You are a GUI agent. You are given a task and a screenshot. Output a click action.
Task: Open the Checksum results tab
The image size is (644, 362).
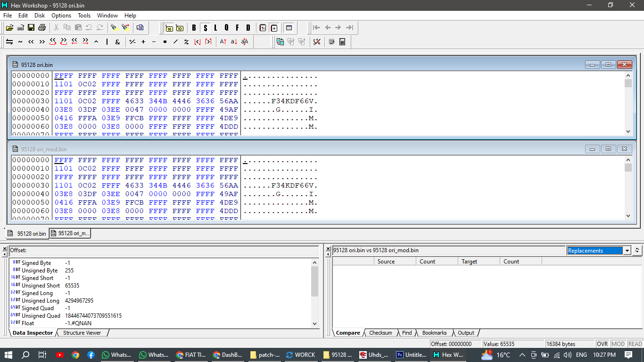[380, 333]
